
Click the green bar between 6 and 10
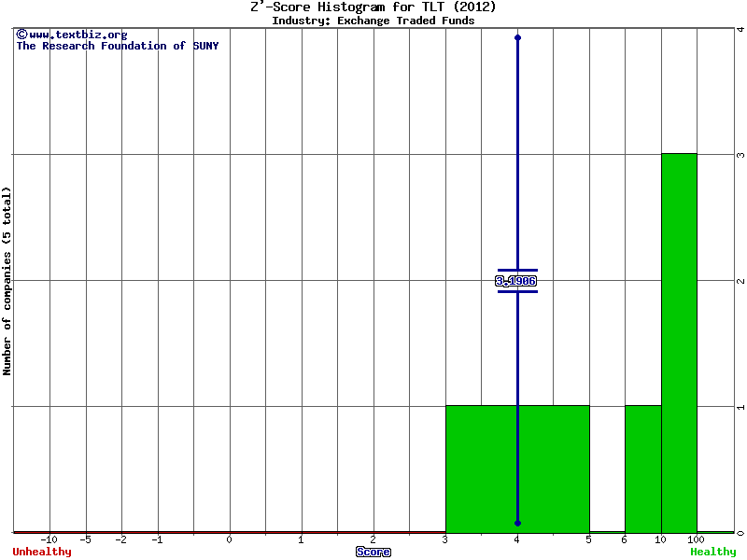[643, 469]
